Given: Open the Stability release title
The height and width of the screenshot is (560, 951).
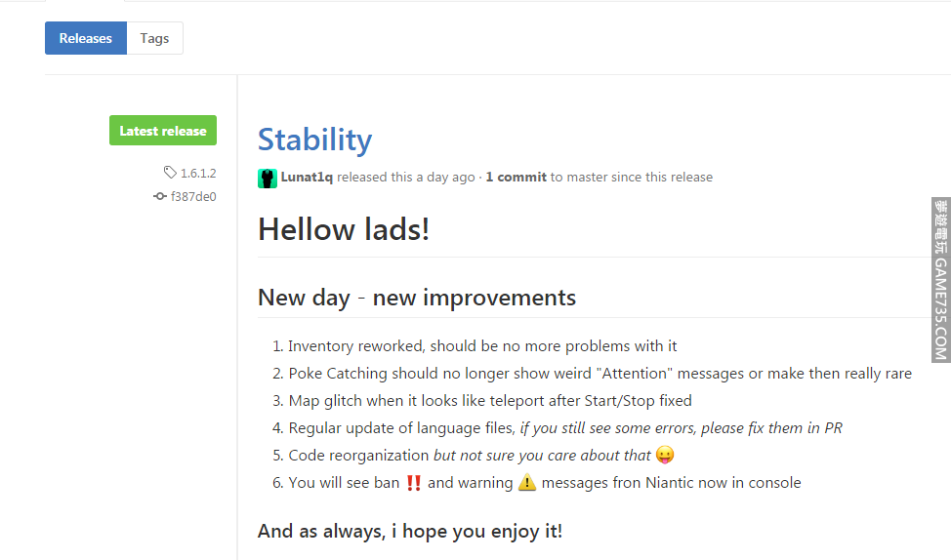Looking at the screenshot, I should (314, 140).
